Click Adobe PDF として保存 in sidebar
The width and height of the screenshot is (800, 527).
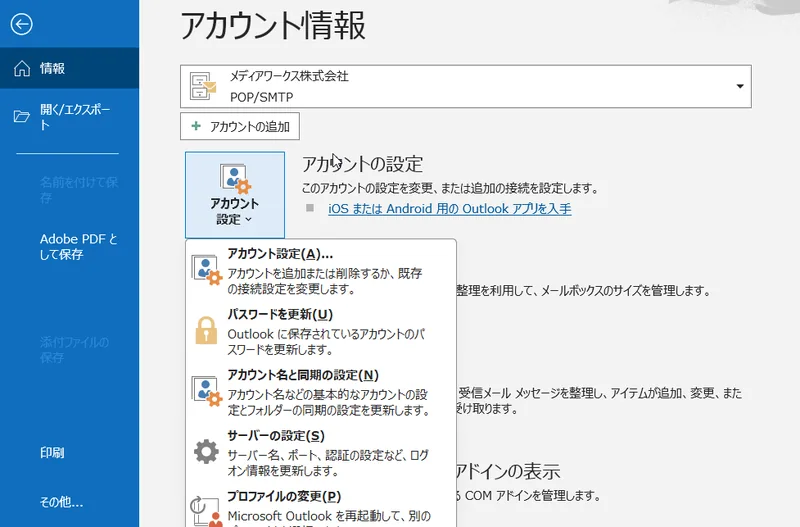[x=69, y=246]
